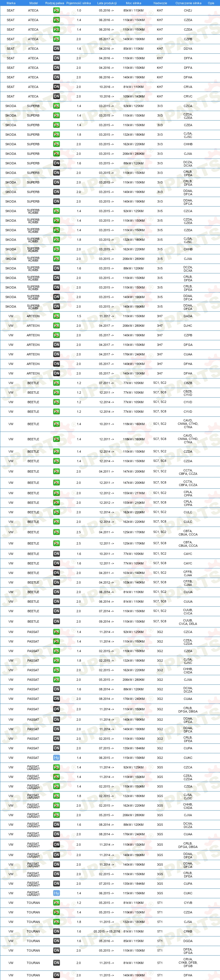Select the 11.2017 date in the Arteon DADA row
The width and height of the screenshot is (220, 980).
pos(107,316)
